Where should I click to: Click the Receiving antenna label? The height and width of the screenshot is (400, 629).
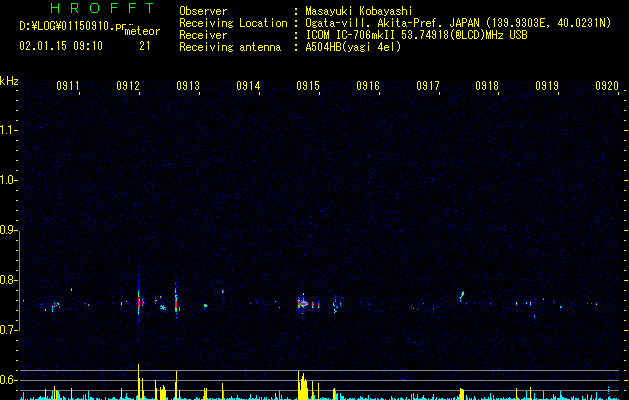(x=230, y=47)
